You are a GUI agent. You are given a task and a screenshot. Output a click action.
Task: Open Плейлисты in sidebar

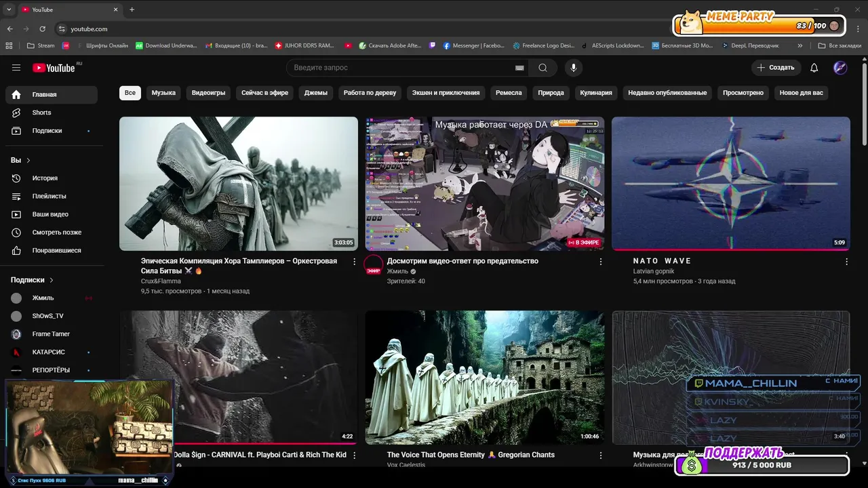[52, 196]
